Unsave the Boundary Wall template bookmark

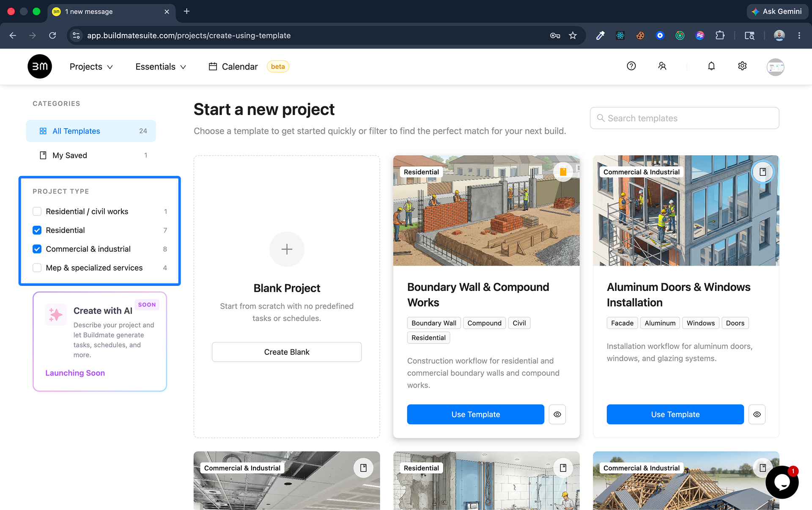coord(563,172)
